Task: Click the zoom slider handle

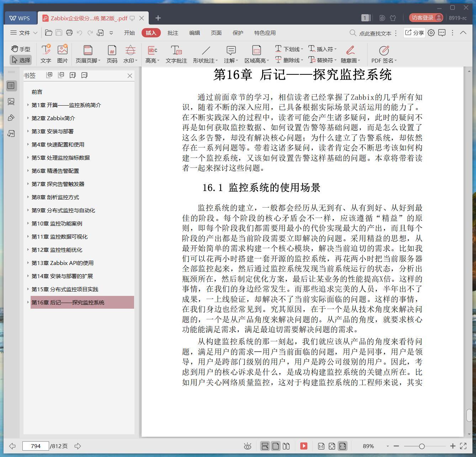Action: point(422,446)
